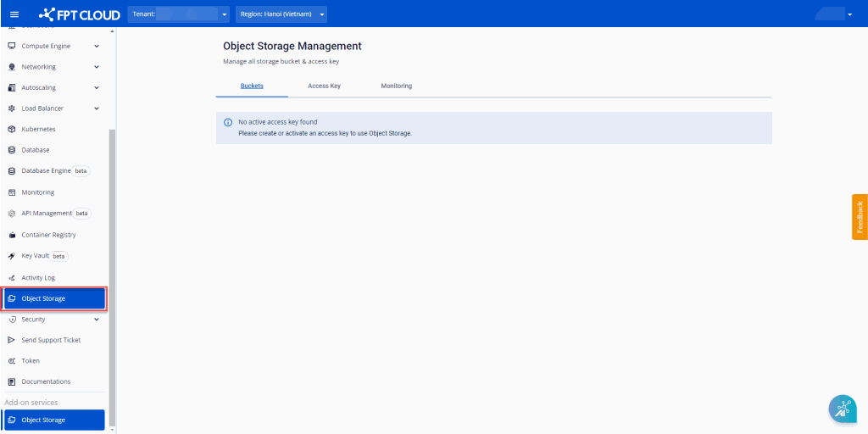
Task: Click the Autoscaling icon
Action: (x=12, y=87)
